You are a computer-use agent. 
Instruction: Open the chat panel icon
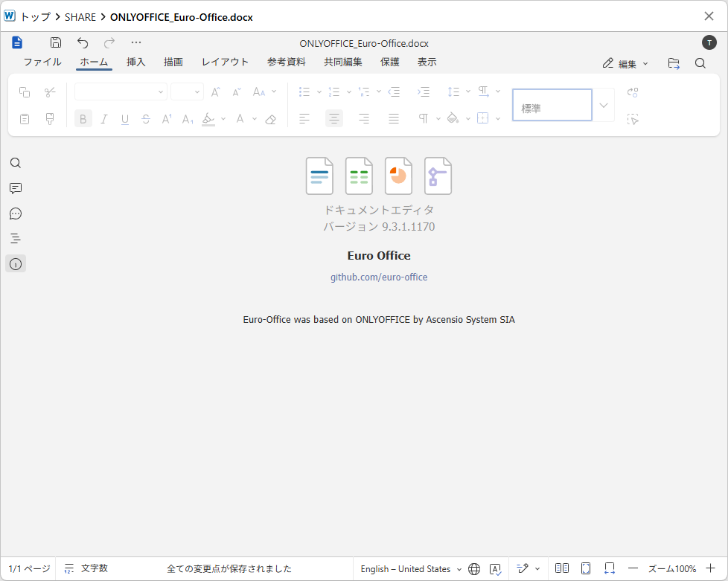[x=16, y=214]
